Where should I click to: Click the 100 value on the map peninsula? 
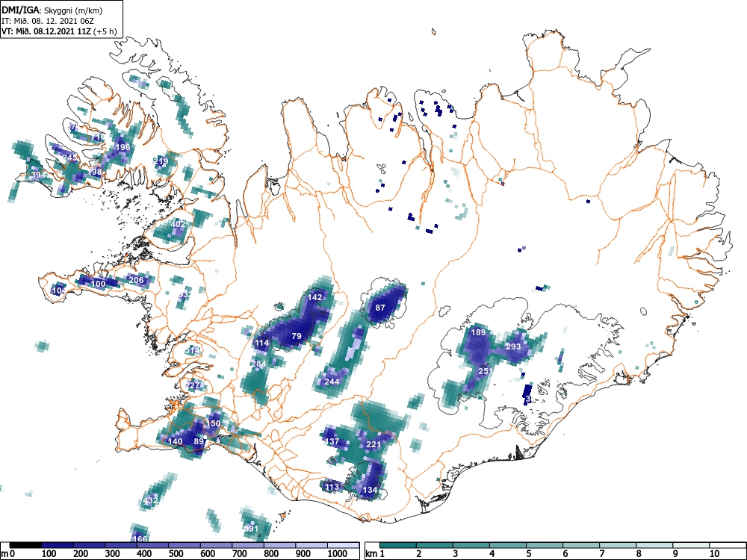tap(98, 284)
